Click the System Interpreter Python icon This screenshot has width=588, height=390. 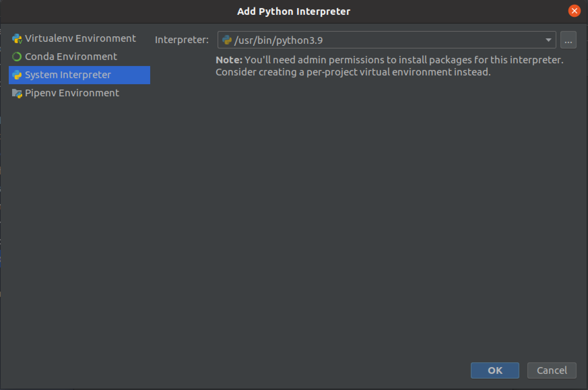pyautogui.click(x=17, y=75)
